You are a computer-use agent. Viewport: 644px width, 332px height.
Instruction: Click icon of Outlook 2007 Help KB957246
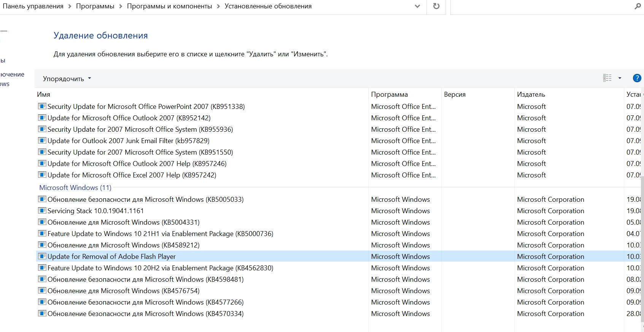[x=42, y=163]
